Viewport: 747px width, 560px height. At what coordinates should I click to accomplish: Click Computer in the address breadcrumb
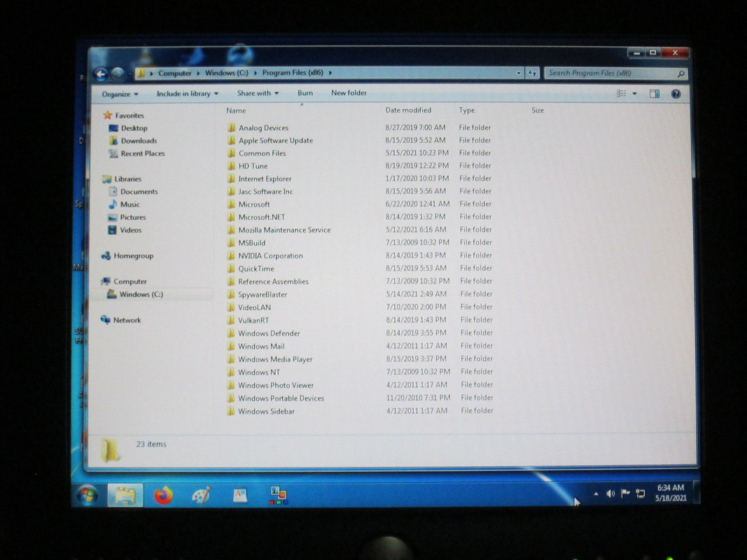pos(174,73)
